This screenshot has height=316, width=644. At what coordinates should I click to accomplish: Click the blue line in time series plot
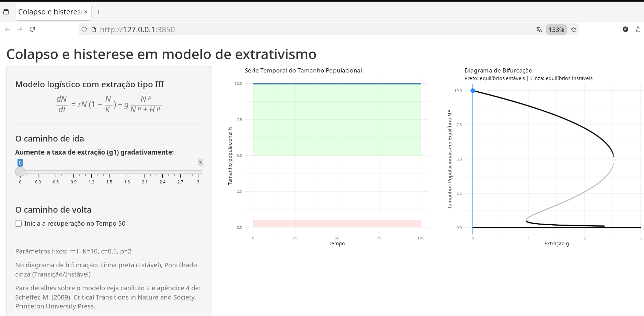336,83
